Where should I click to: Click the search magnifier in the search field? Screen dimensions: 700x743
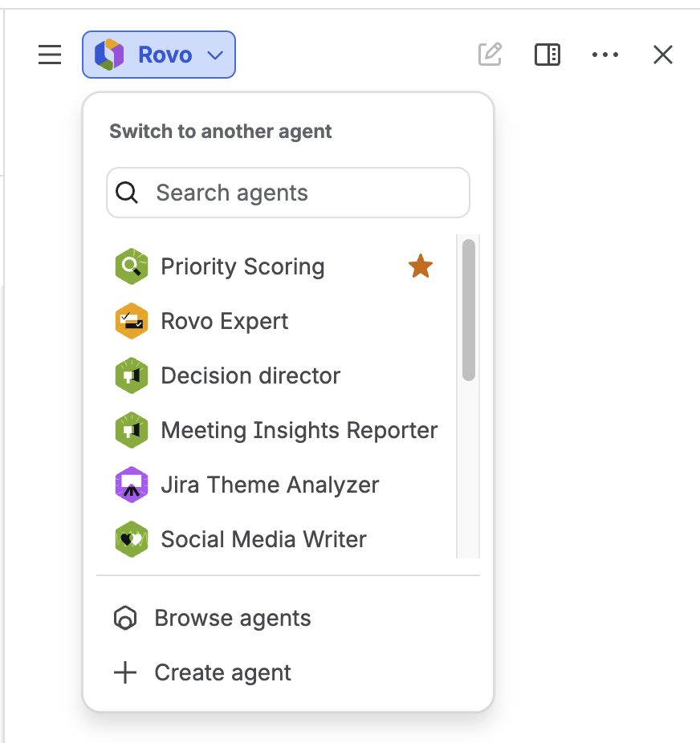coord(127,193)
